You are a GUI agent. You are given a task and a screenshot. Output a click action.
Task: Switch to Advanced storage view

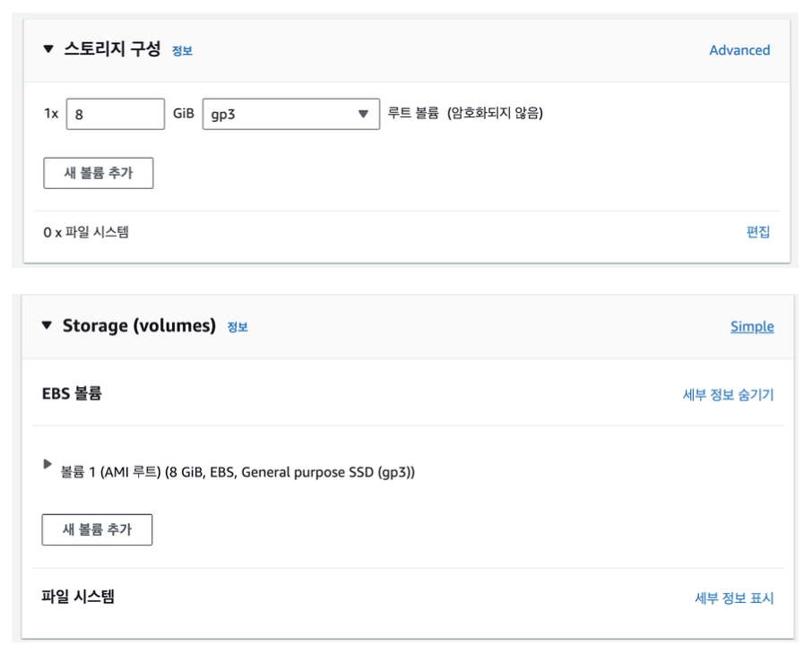(739, 50)
